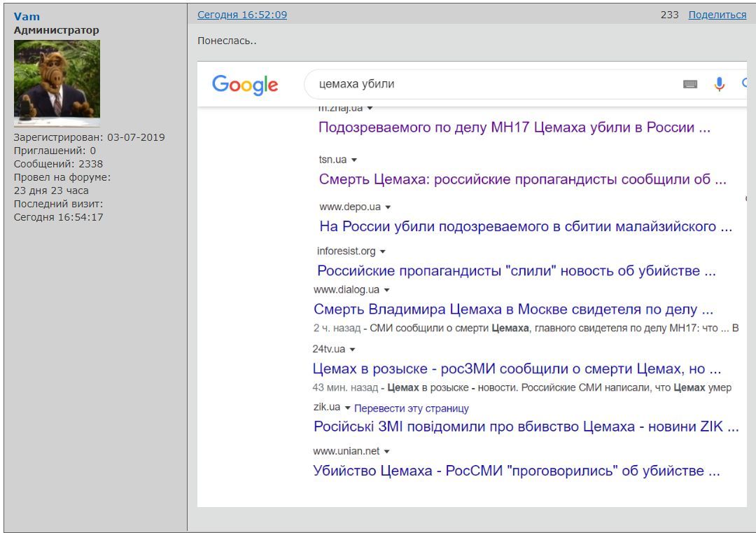Image resolution: width=756 pixels, height=533 pixels.
Task: Expand 24tv.ua result dropdown arrow
Action: point(352,349)
